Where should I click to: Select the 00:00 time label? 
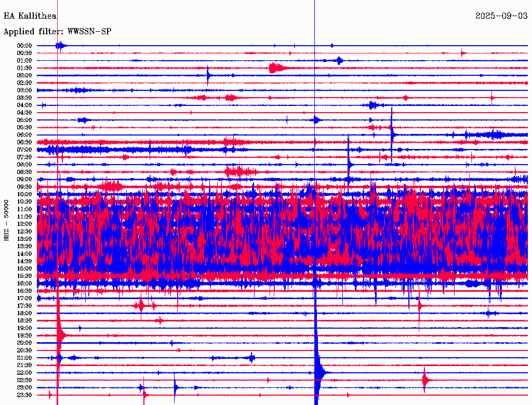[24, 46]
